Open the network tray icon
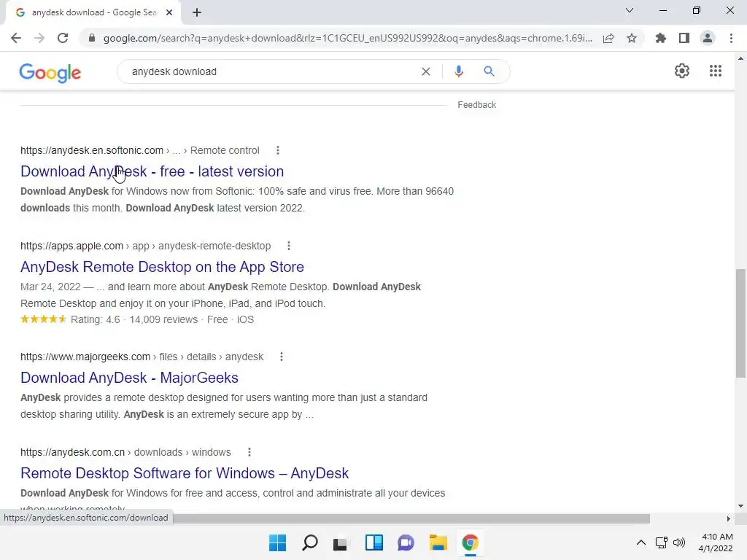Screen dimensions: 747x560 661,542
